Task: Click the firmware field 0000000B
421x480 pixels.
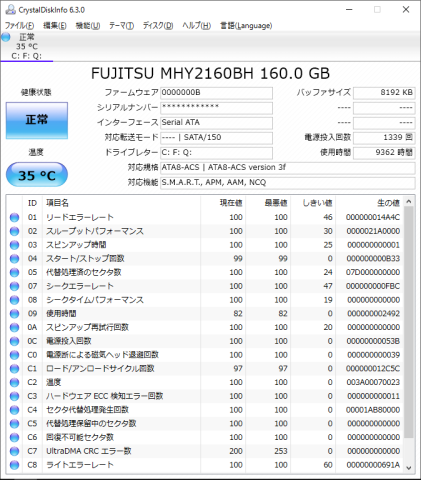Action: pyautogui.click(x=216, y=93)
